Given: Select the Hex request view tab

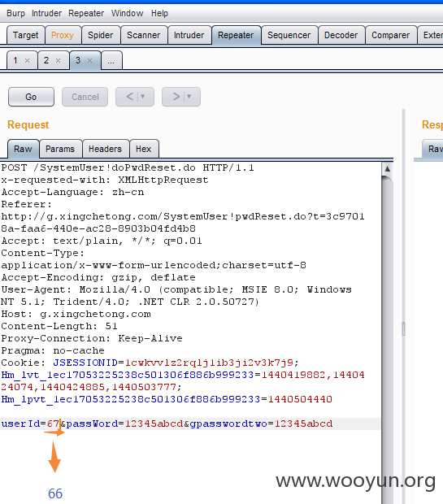Looking at the screenshot, I should (x=144, y=149).
